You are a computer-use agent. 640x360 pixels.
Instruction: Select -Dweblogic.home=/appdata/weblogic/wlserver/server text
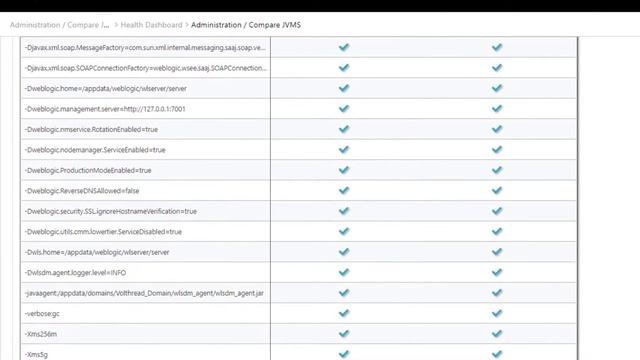[106, 89]
